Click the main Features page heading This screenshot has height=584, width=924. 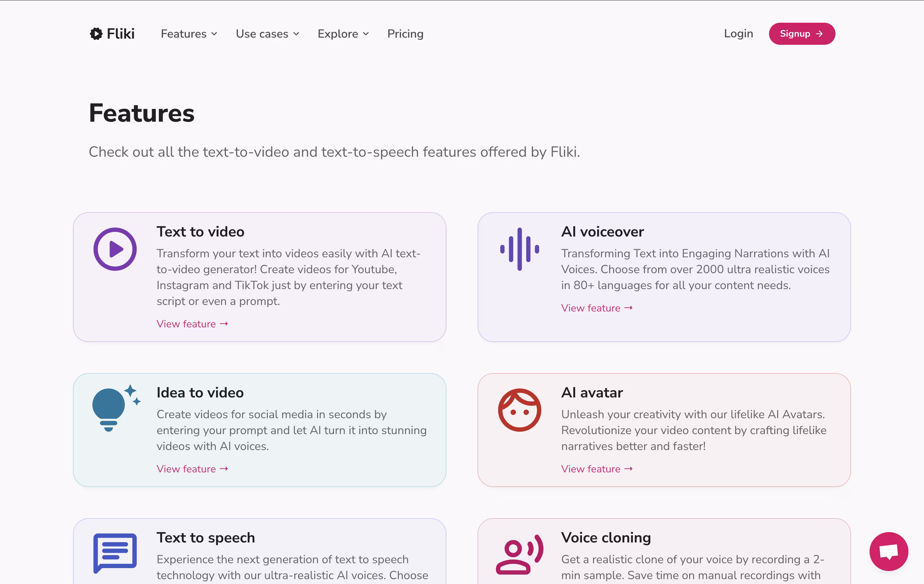point(142,113)
